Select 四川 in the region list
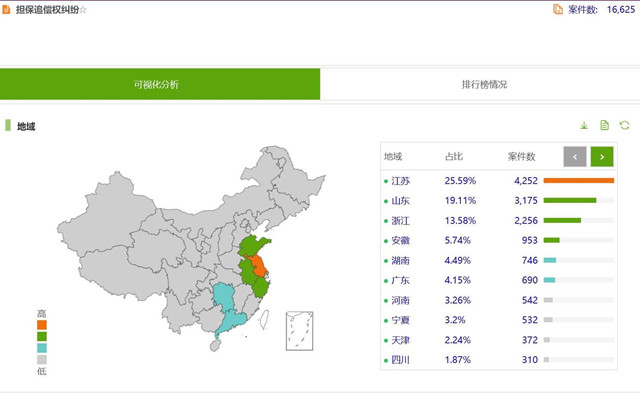 400,360
